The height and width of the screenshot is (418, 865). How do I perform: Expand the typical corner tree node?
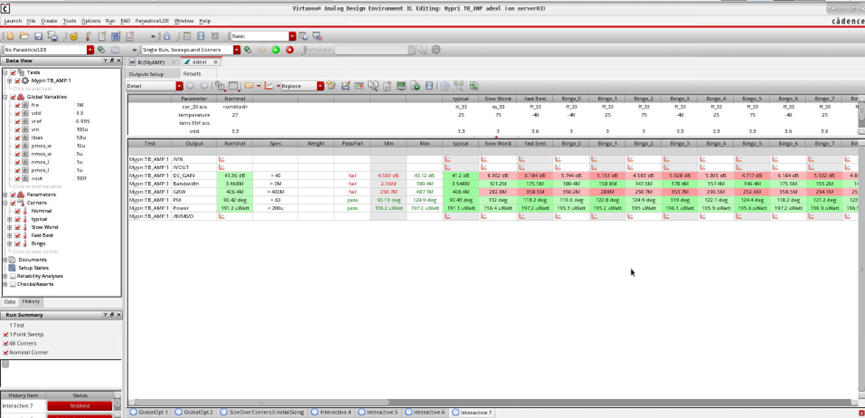[x=9, y=219]
